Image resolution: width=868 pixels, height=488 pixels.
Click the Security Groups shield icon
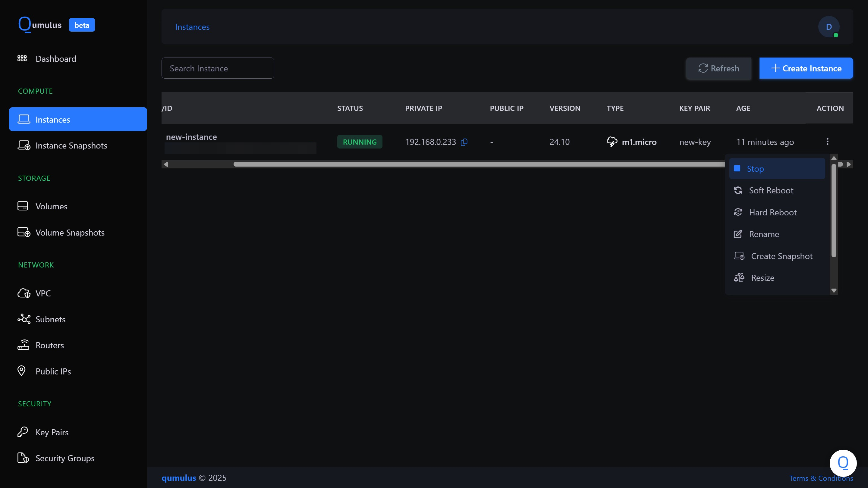point(23,458)
